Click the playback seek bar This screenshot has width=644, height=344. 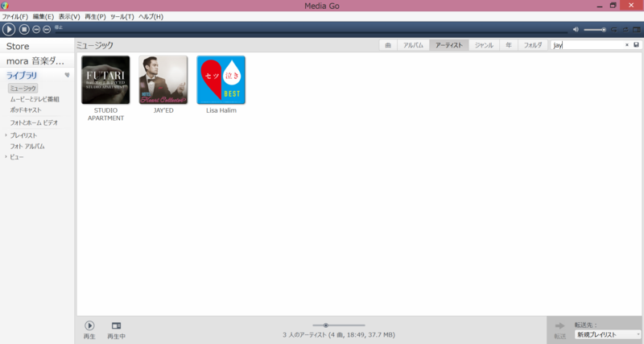(311, 31)
